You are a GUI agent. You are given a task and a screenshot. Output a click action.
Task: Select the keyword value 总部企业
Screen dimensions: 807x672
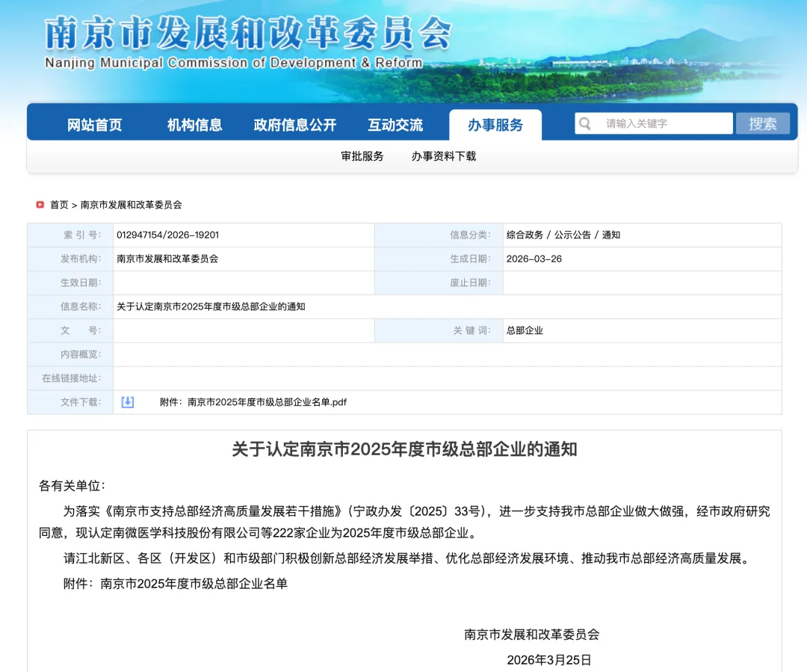[x=525, y=330]
